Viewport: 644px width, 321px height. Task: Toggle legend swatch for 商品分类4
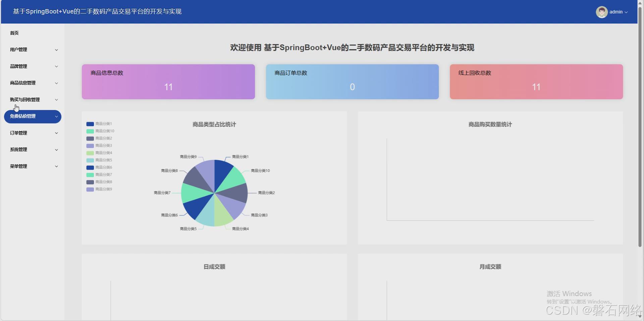[x=90, y=153]
